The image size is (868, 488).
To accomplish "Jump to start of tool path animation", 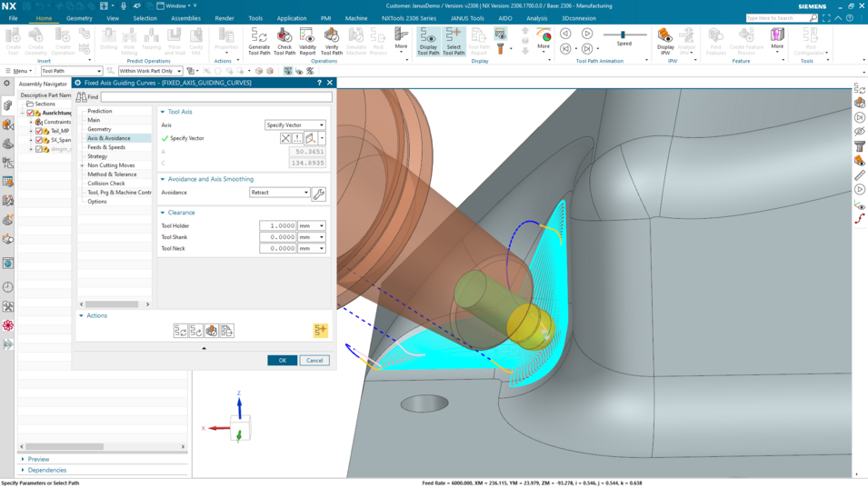I will (565, 49).
